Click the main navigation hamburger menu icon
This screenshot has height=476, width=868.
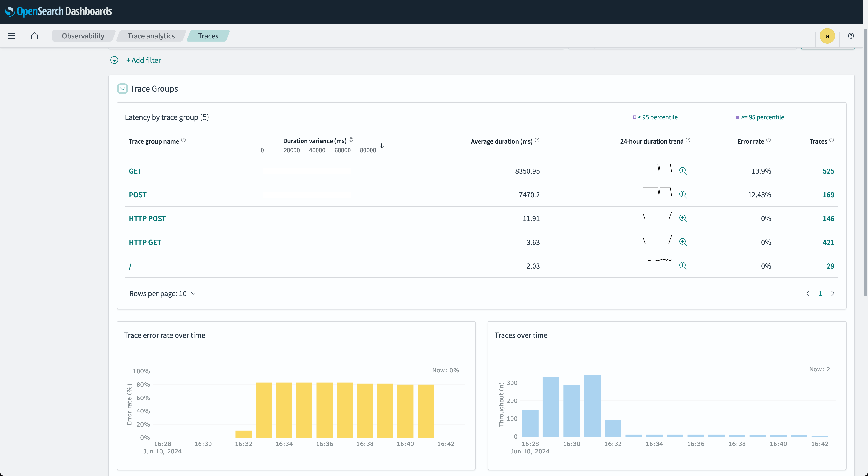click(12, 36)
